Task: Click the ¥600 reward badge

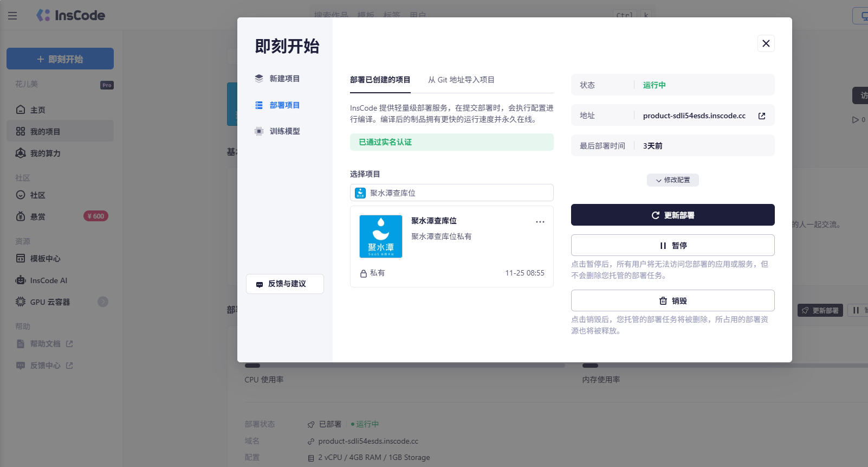Action: click(x=96, y=216)
